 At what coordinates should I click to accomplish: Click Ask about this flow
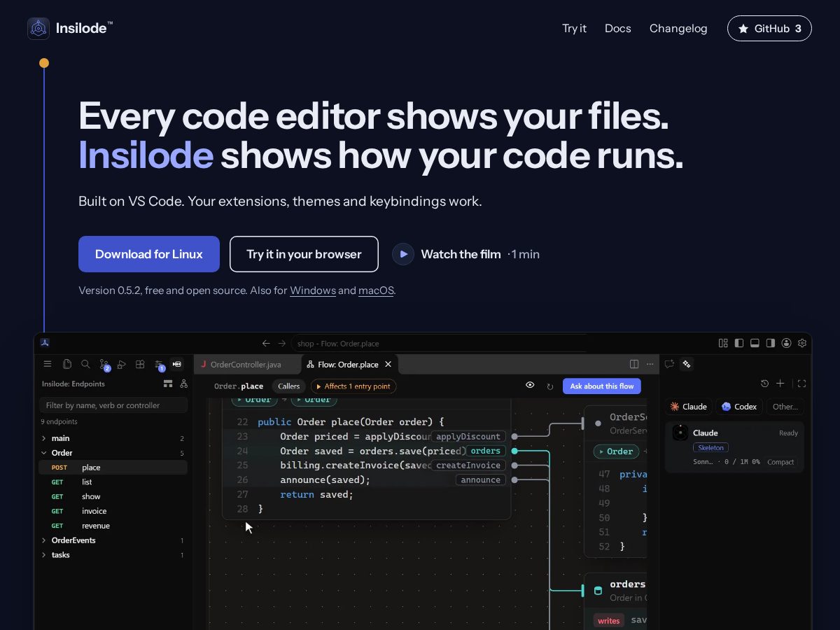click(x=602, y=386)
